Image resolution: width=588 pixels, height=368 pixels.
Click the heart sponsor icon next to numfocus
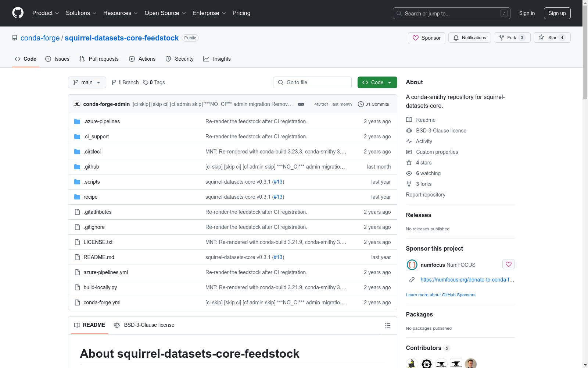coord(509,264)
